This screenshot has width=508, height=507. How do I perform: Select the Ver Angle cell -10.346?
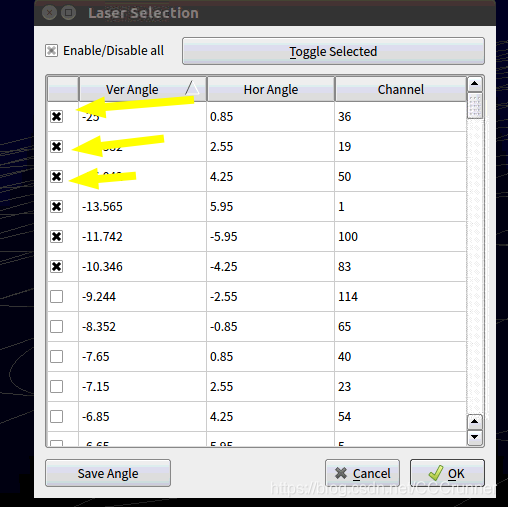tap(143, 267)
